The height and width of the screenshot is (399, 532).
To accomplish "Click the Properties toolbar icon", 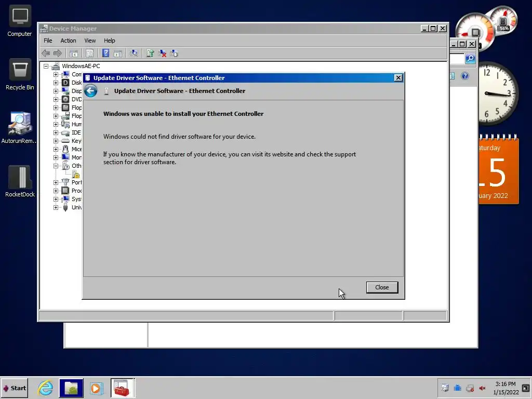I will coord(89,53).
